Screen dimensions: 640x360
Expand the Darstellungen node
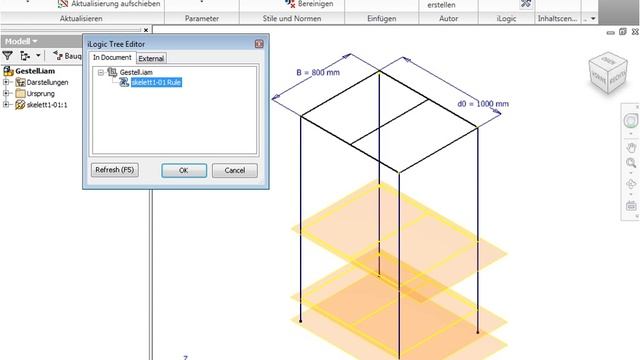[x=6, y=82]
